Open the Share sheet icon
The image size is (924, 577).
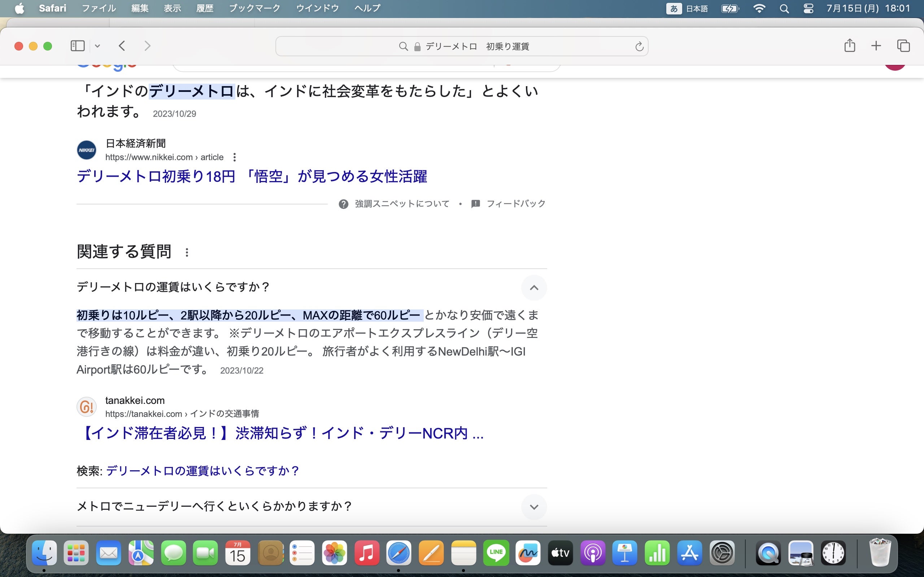pos(850,46)
